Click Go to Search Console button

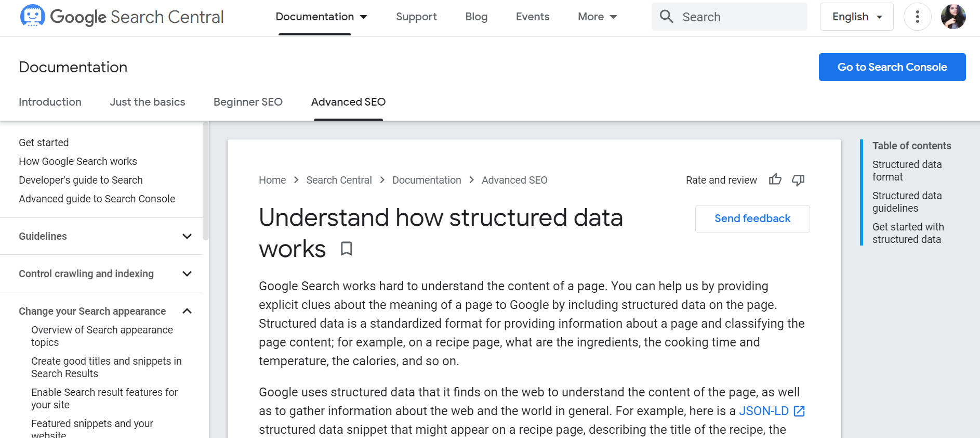point(892,67)
